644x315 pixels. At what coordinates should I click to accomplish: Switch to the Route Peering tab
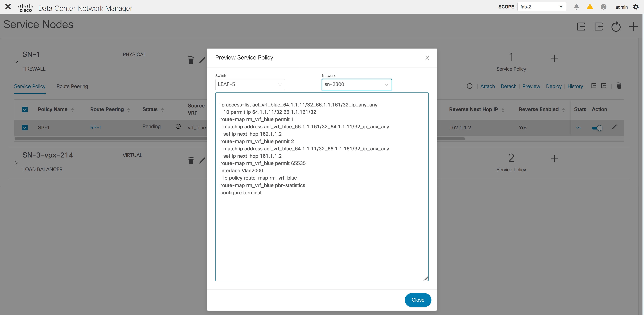[72, 86]
